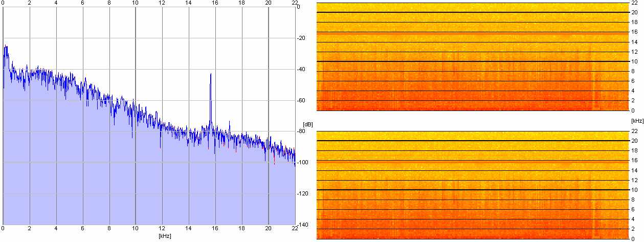Click the -40 dB axis label
The image size is (644, 242).
click(302, 70)
